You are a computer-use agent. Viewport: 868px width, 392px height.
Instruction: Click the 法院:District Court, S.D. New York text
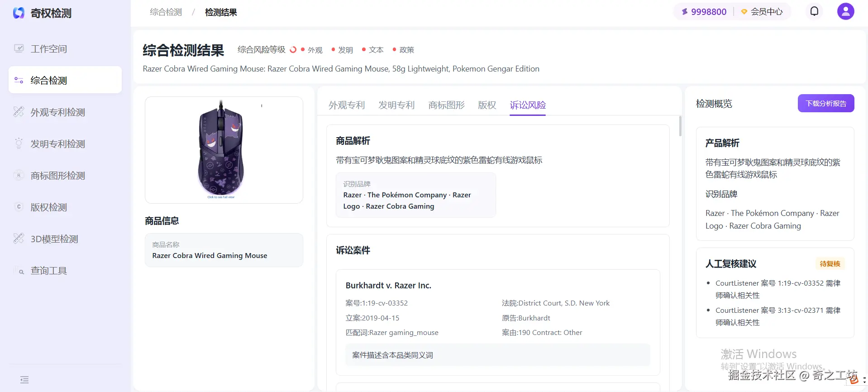pos(556,303)
